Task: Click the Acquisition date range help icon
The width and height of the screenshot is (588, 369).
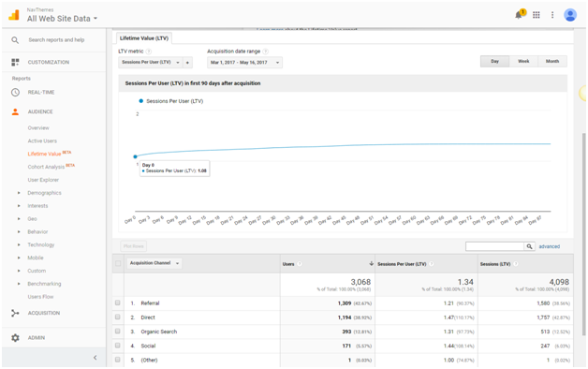Action: 266,52
